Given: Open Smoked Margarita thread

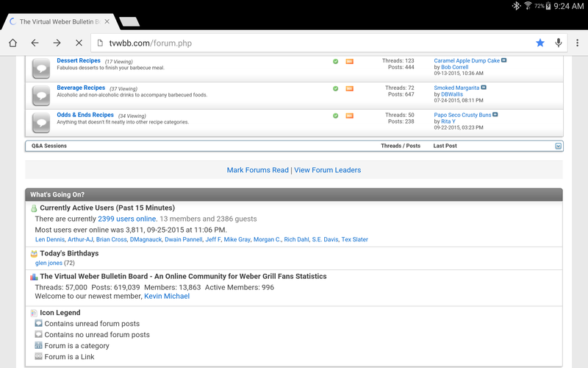Looking at the screenshot, I should point(456,88).
